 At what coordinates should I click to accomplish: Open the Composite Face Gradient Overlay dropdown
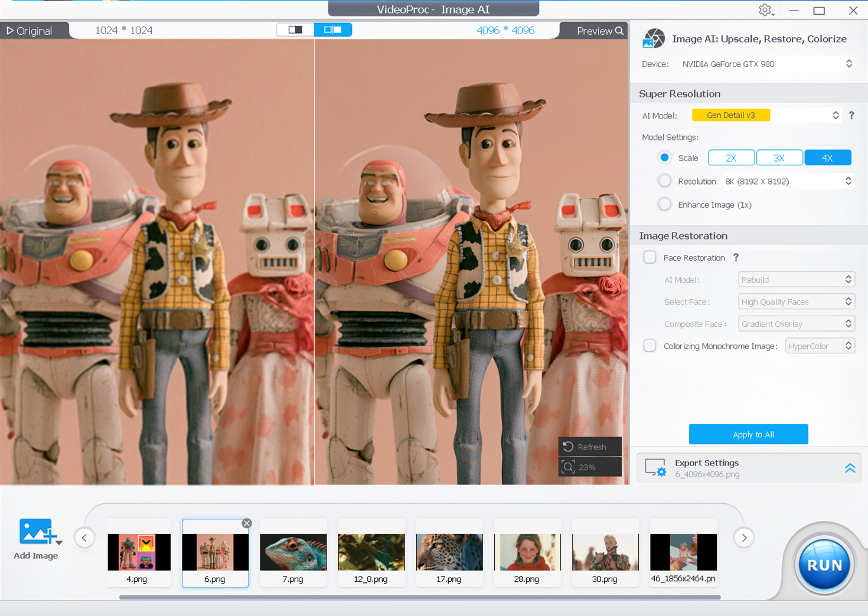pos(797,324)
